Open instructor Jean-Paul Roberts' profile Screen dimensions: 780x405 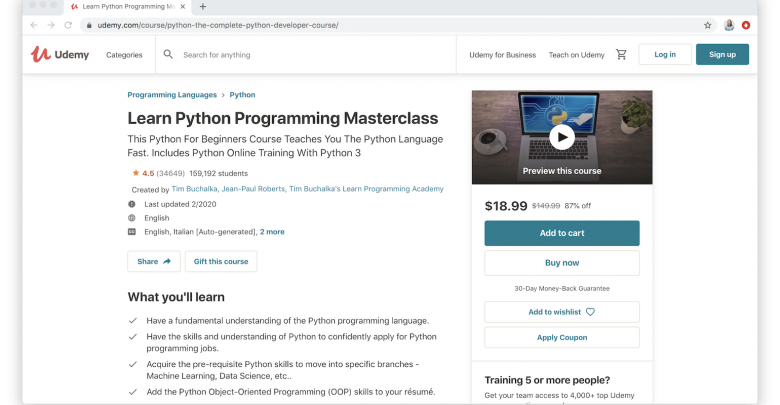point(253,189)
